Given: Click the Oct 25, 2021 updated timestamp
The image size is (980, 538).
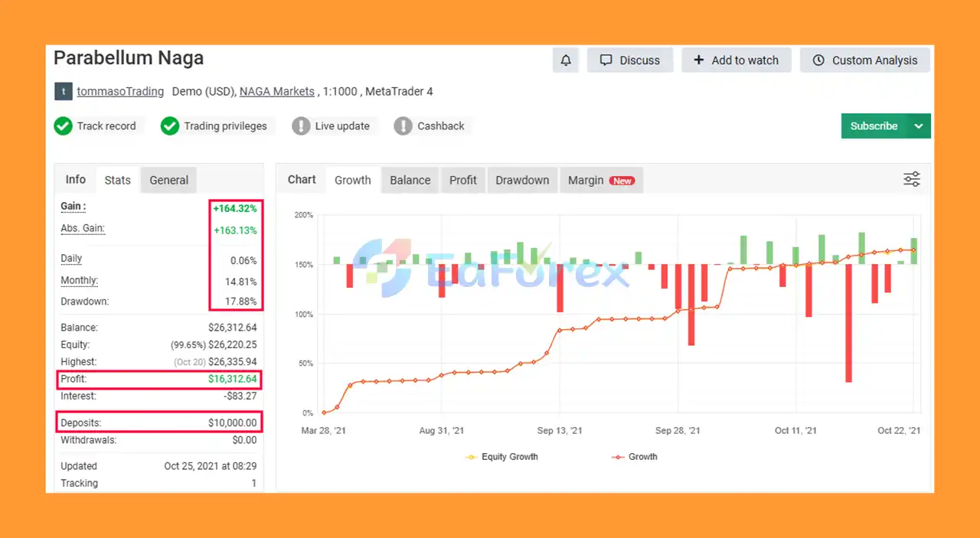Looking at the screenshot, I should point(211,466).
